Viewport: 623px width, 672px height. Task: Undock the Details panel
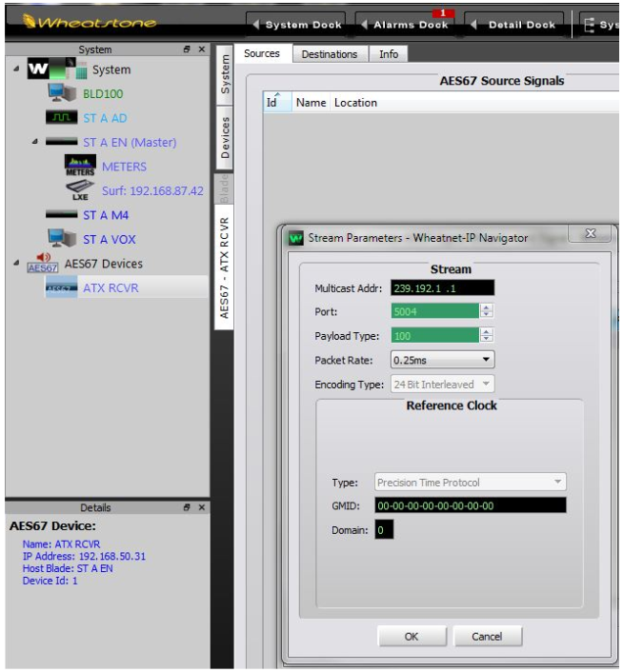click(x=187, y=507)
